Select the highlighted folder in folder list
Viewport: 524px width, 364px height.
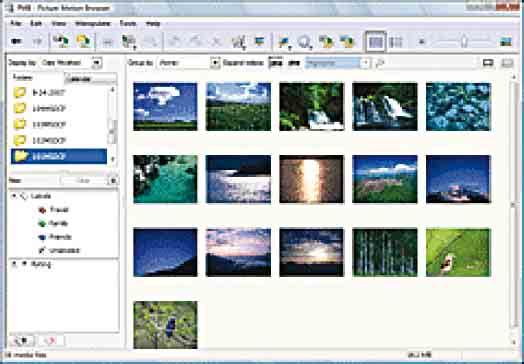pyautogui.click(x=59, y=156)
